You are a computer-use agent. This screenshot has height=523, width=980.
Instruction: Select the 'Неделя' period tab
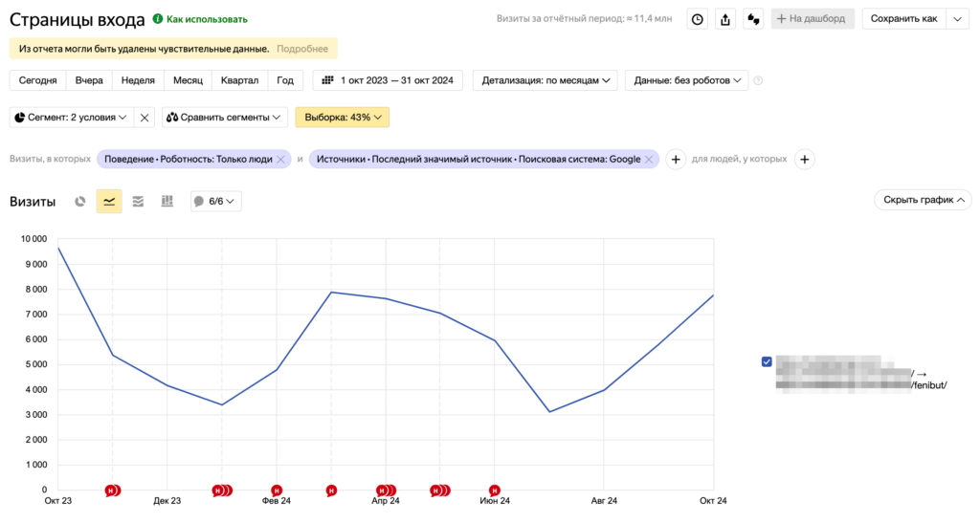pos(138,81)
